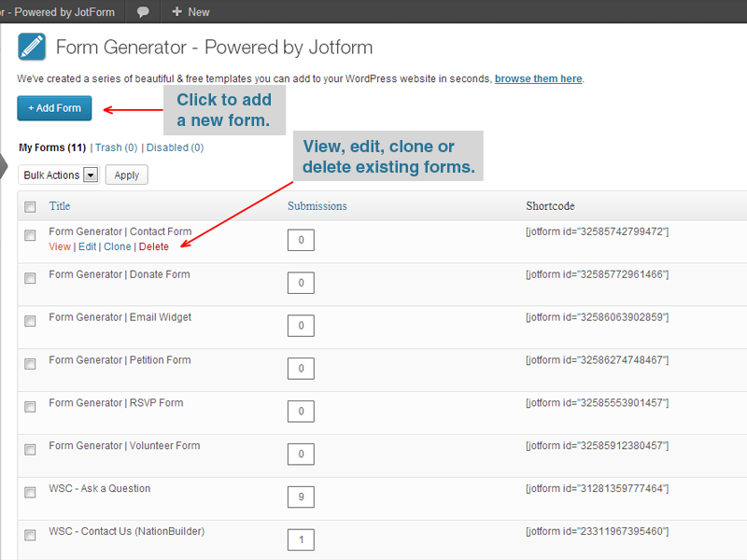Click the Form Generator pencil icon
747x560 pixels.
click(32, 47)
